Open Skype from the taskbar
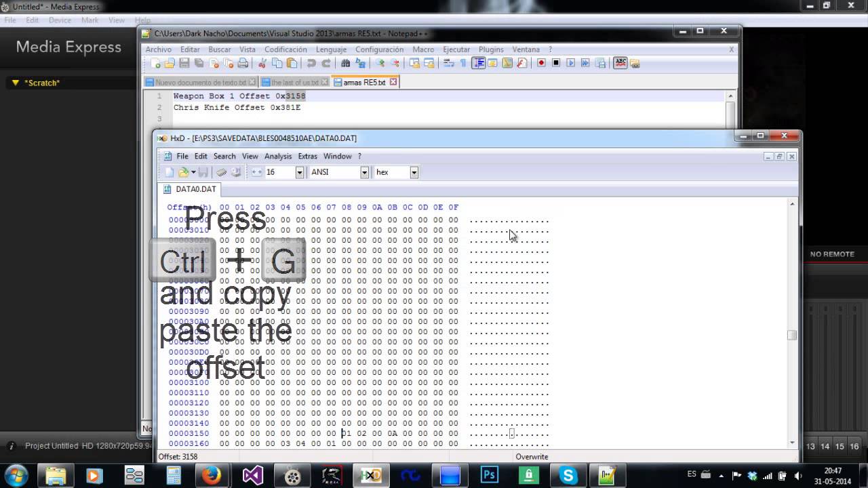Image resolution: width=868 pixels, height=488 pixels. 568,475
